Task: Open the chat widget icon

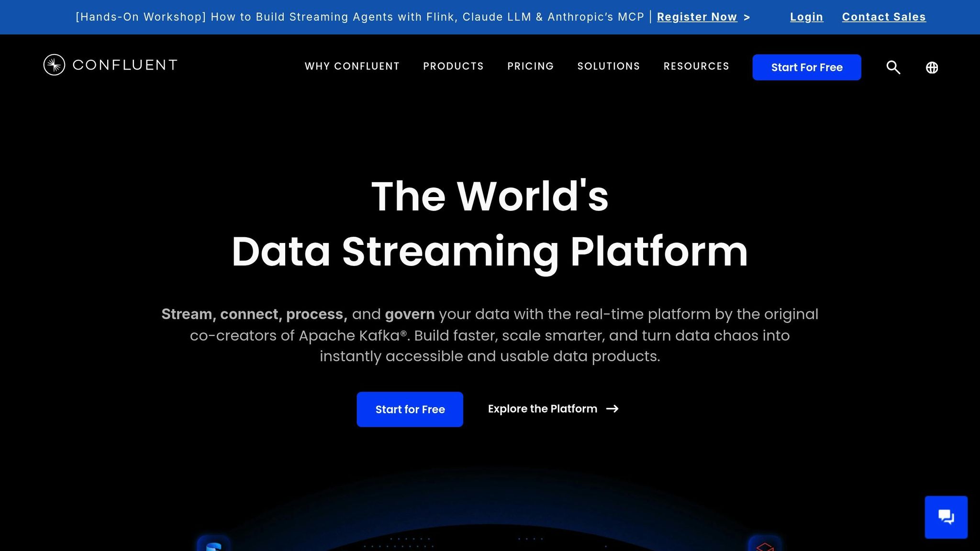Action: pos(946,517)
